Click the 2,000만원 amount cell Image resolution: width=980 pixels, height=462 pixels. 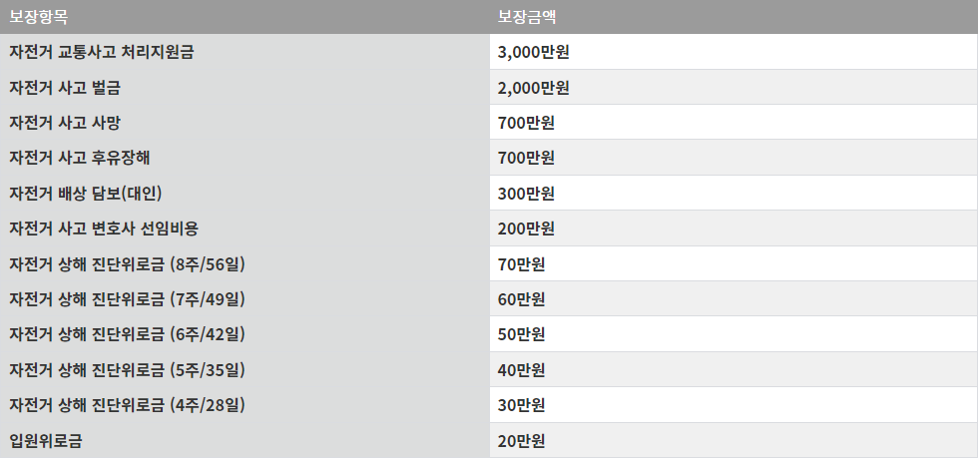click(x=534, y=88)
